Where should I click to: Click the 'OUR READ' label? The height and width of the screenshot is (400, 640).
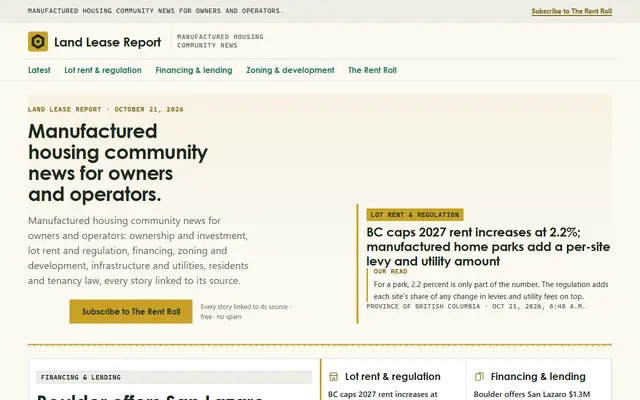[x=390, y=271]
